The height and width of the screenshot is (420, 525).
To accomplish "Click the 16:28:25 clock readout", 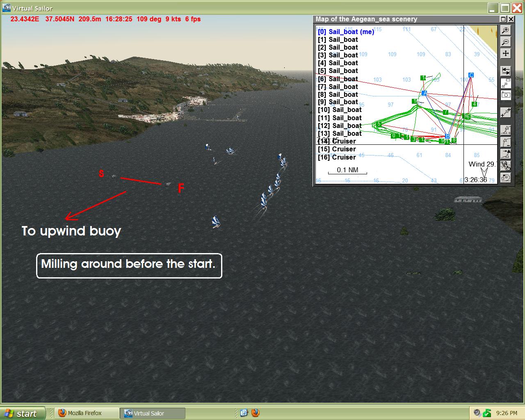I will (119, 19).
